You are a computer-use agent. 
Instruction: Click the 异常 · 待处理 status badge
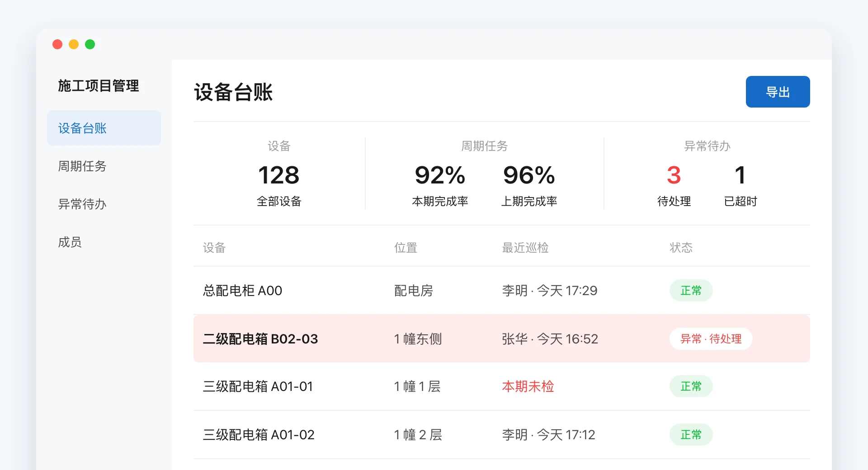(711, 338)
